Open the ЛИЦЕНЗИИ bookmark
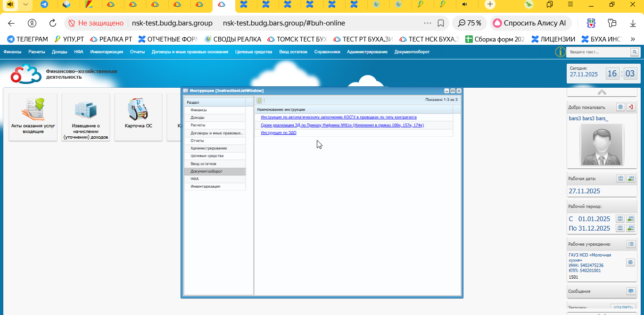 pos(553,39)
